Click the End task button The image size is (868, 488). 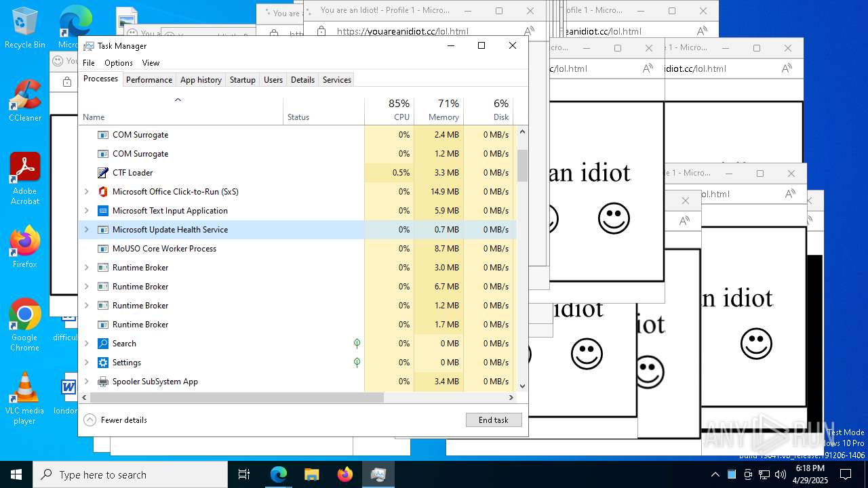click(x=494, y=420)
